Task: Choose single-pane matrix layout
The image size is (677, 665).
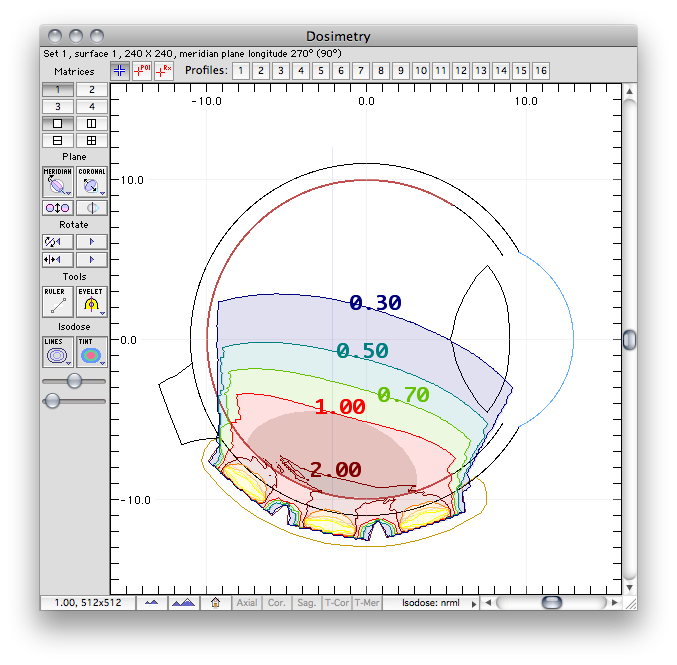Action: pos(57,124)
